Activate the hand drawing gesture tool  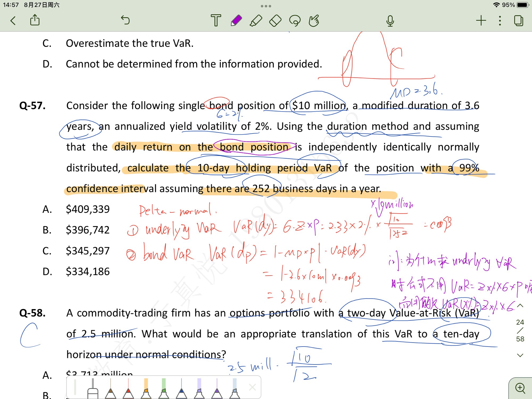(x=314, y=20)
